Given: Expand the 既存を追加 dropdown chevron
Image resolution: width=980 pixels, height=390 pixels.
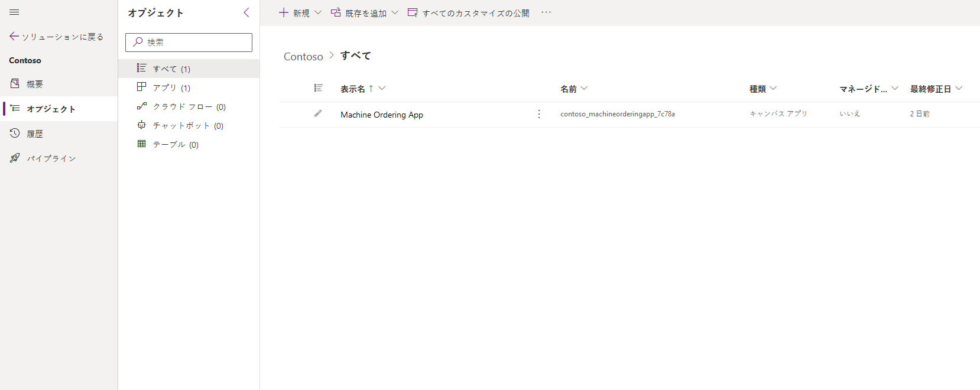Looking at the screenshot, I should (395, 12).
